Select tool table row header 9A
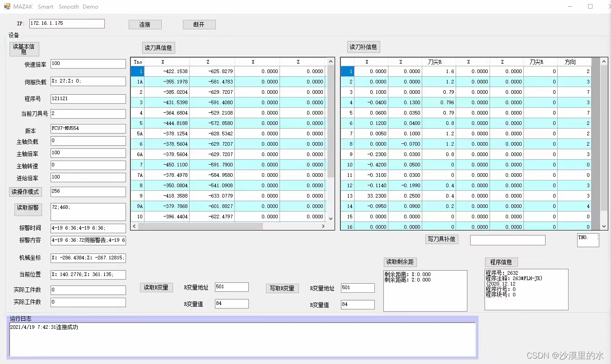 pos(138,206)
